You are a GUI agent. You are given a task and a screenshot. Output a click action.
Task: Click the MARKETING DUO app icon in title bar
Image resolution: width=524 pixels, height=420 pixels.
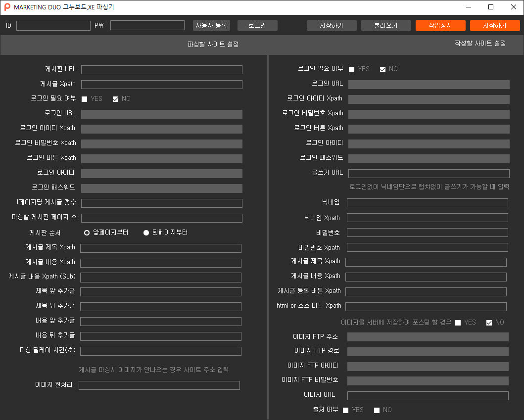(7, 7)
